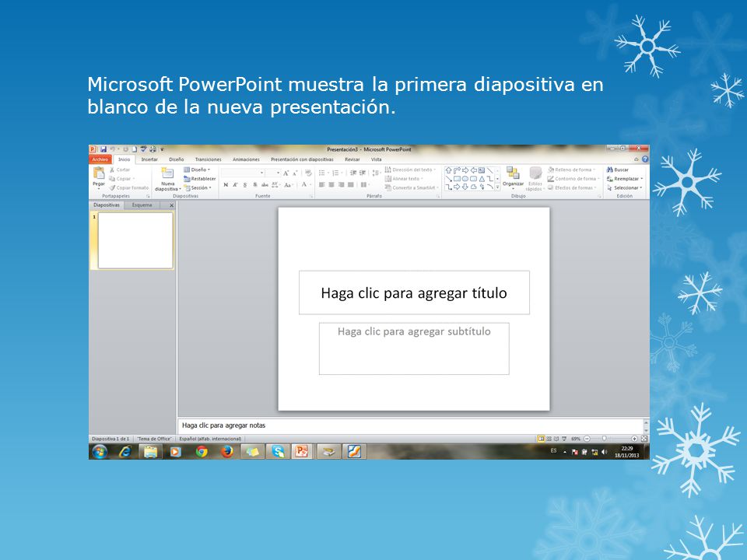Open Internet Explorer from the taskbar
Viewport: 747px width, 560px height.
point(124,451)
